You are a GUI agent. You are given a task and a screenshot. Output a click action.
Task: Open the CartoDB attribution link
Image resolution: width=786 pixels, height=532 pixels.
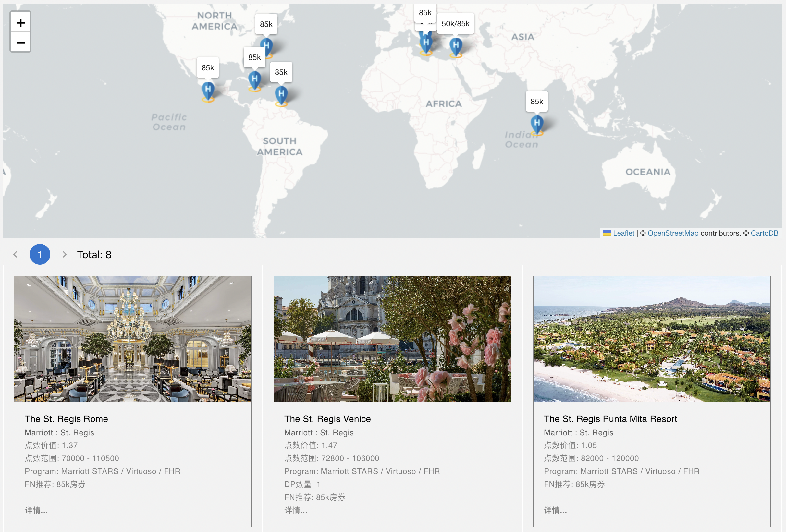[x=764, y=233]
